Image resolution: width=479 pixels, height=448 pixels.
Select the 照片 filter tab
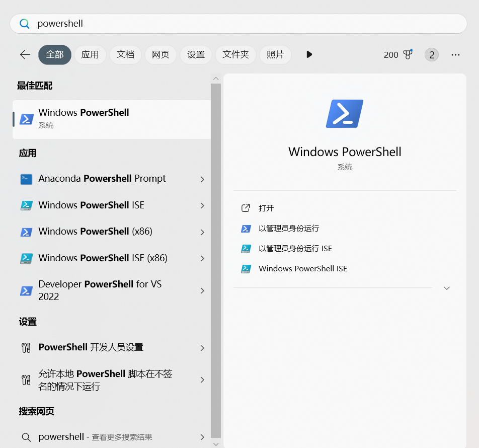(x=275, y=55)
